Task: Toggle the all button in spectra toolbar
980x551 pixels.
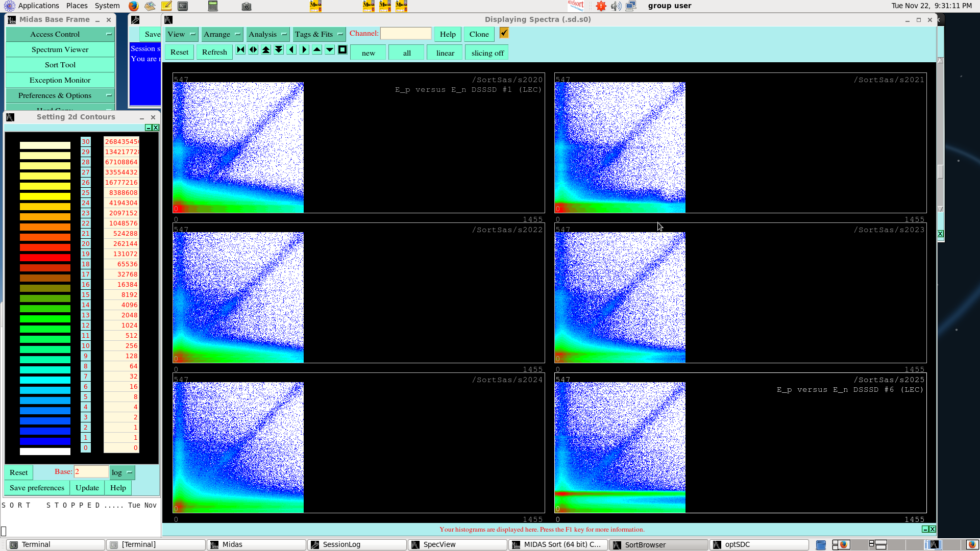Action: [x=407, y=53]
